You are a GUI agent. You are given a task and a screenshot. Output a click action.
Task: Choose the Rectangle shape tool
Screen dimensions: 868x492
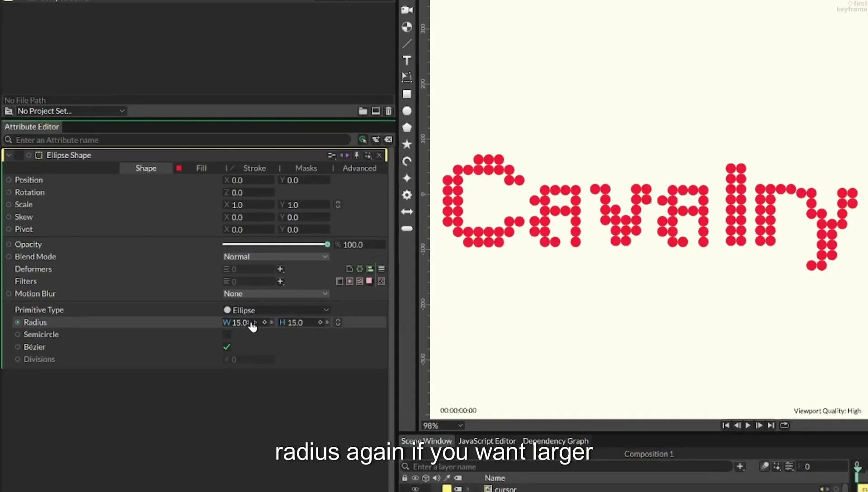pos(407,94)
